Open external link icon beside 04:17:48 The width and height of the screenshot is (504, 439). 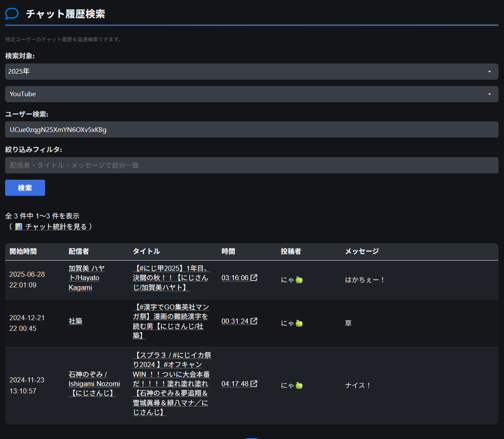click(x=254, y=383)
